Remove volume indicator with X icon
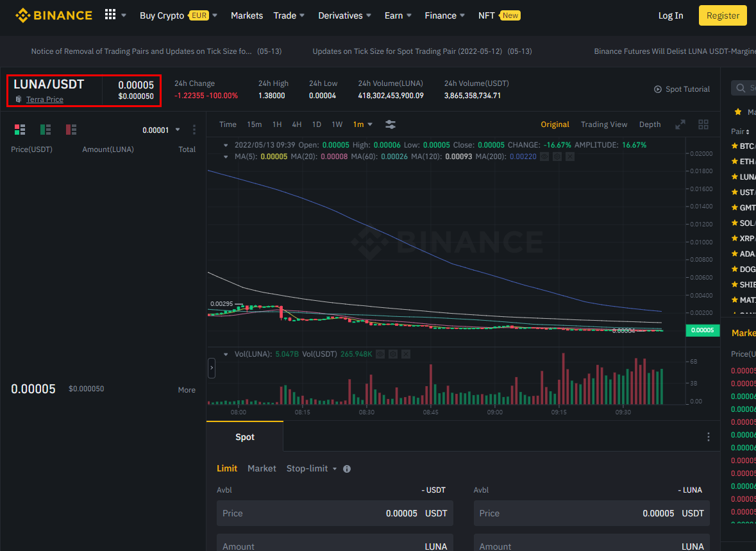This screenshot has width=756, height=551. (406, 354)
